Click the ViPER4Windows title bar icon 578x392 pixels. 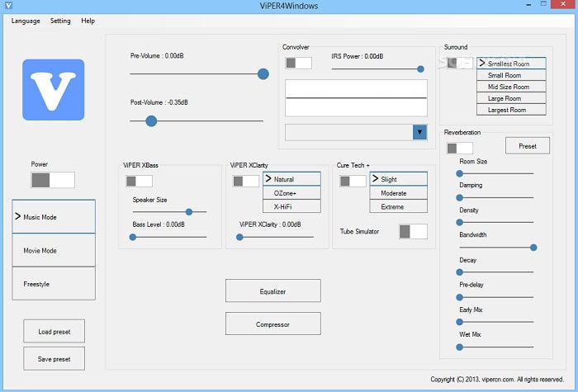tap(8, 5)
